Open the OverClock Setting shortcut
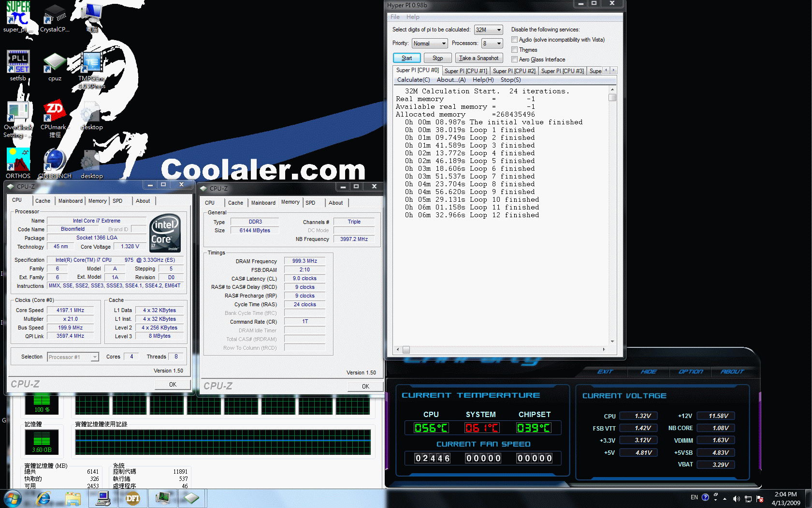 pos(18,120)
